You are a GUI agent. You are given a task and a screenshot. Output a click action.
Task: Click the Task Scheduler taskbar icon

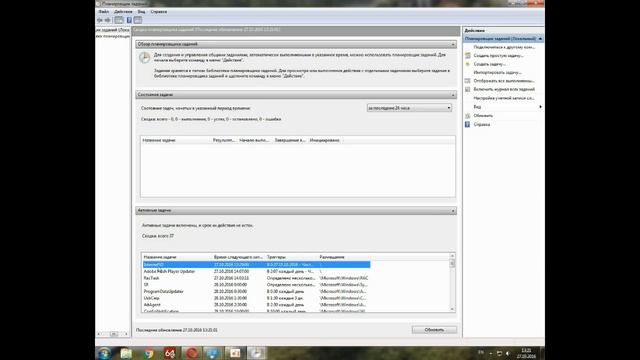(256, 353)
